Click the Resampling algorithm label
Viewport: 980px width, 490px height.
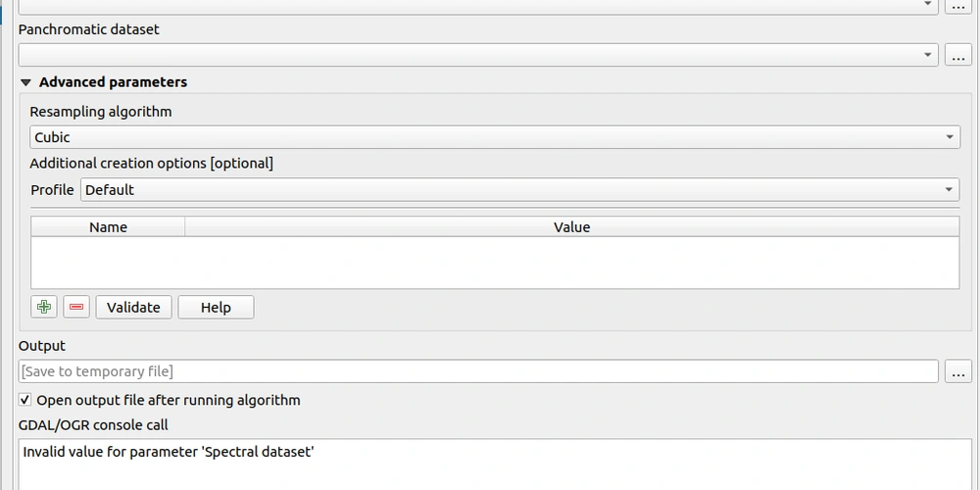pos(100,112)
